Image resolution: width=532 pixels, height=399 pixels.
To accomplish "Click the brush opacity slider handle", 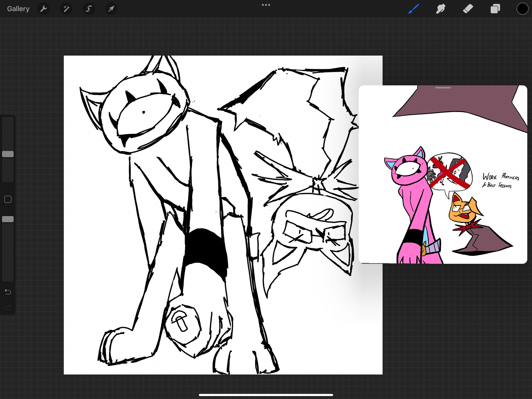I will pyautogui.click(x=8, y=219).
